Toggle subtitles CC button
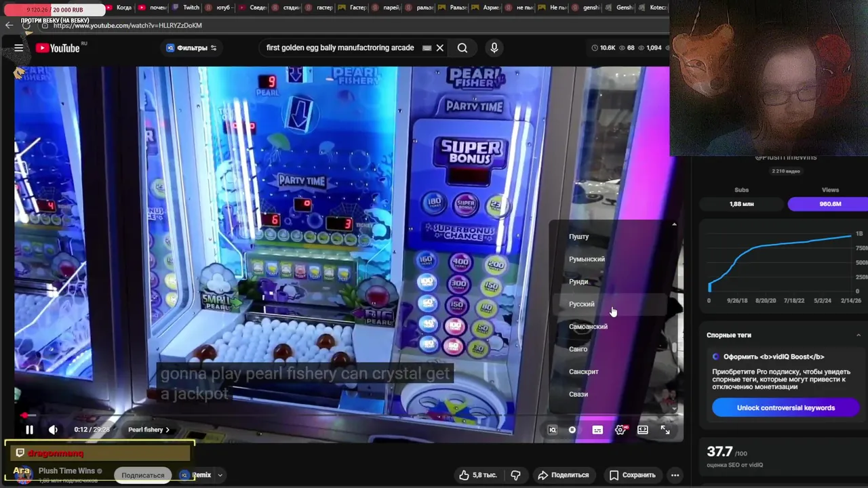This screenshot has height=488, width=868. [x=597, y=430]
